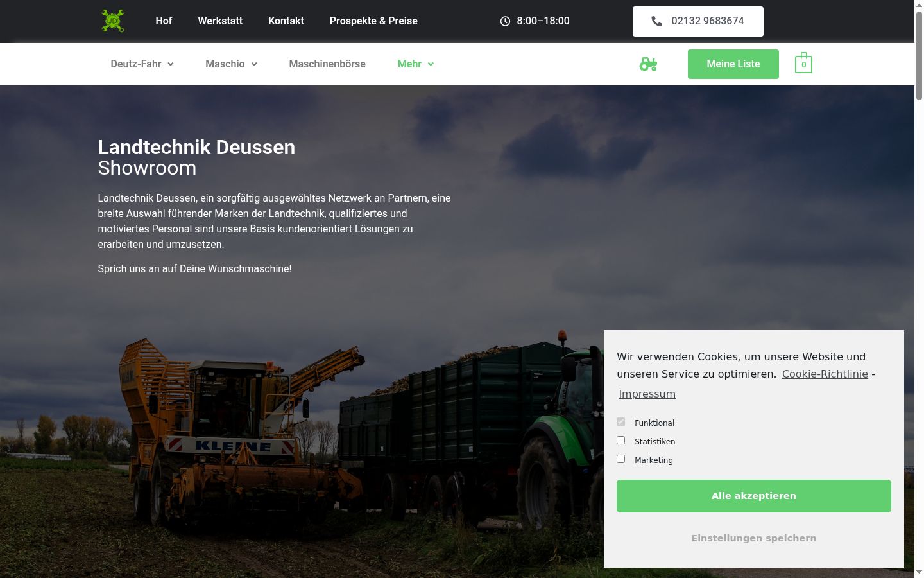Click the Alle akzeptieren button
The width and height of the screenshot is (924, 578).
[x=754, y=496]
